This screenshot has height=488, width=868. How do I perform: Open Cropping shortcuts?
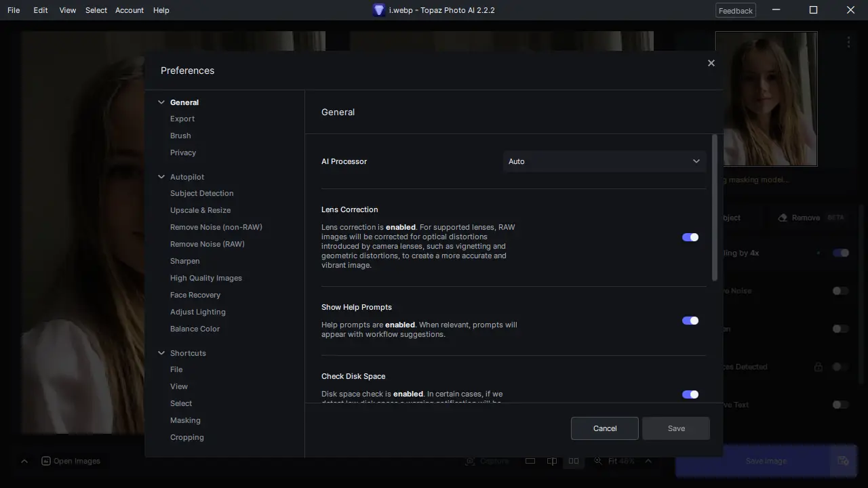tap(187, 437)
